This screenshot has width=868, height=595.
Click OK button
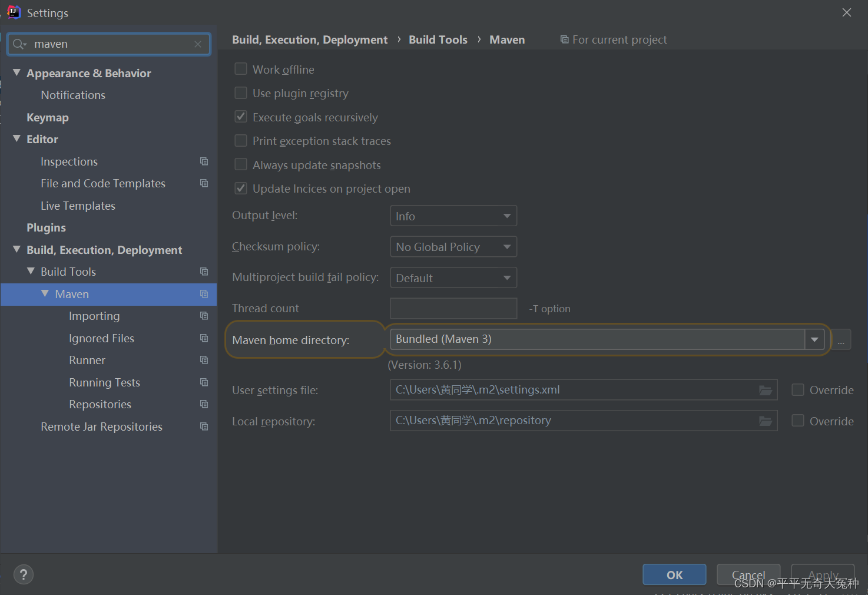coord(674,575)
